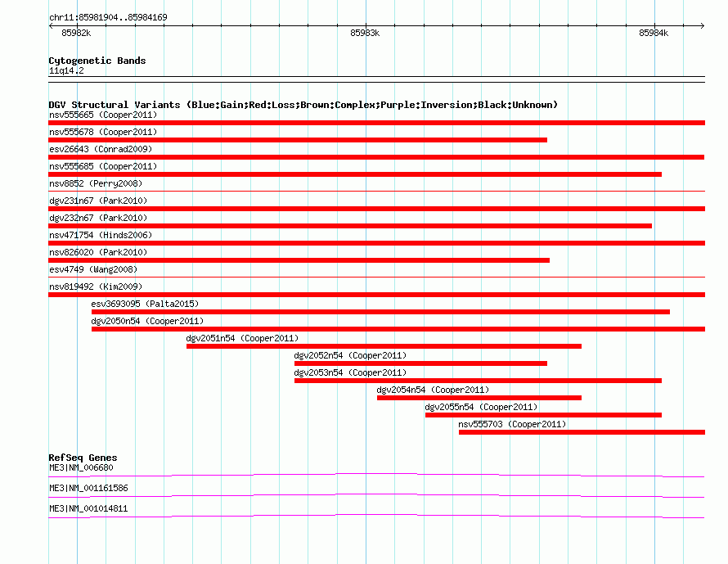
Task: Click the red bar under dgv2054n54
Action: [x=479, y=398]
